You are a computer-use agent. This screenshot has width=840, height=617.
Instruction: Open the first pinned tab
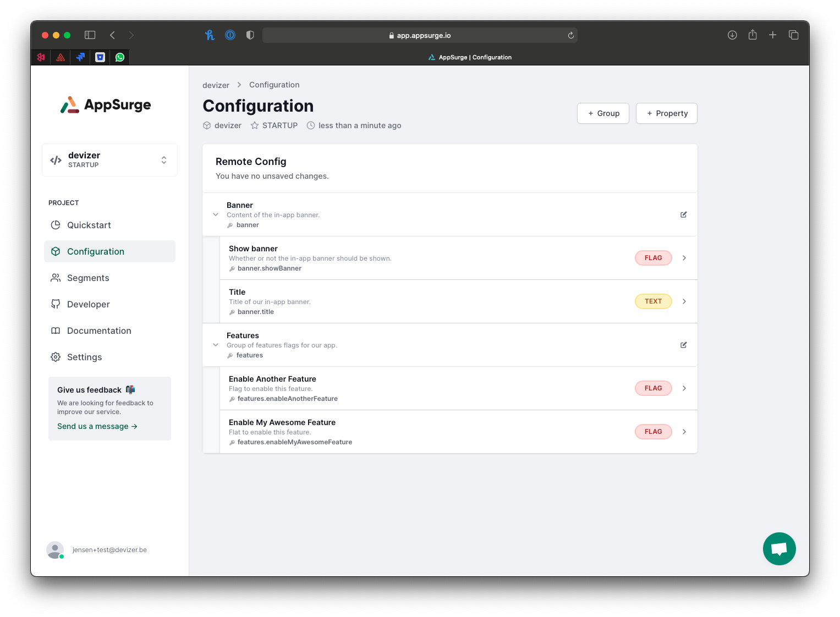[x=41, y=57]
